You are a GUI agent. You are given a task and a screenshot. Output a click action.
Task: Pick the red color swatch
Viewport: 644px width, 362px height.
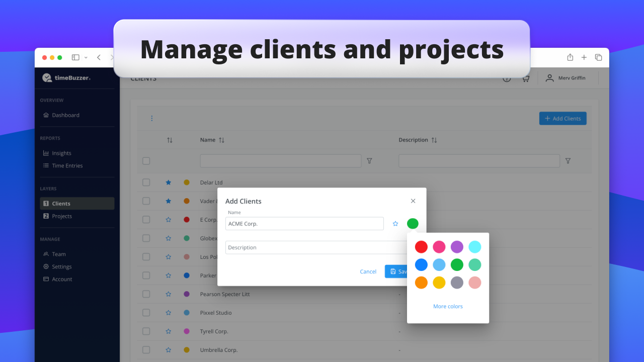point(421,247)
